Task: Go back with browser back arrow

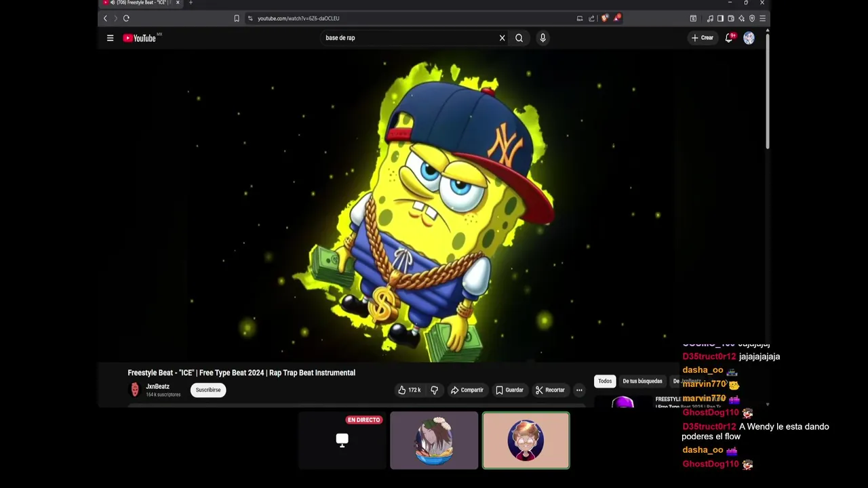Action: (x=105, y=18)
